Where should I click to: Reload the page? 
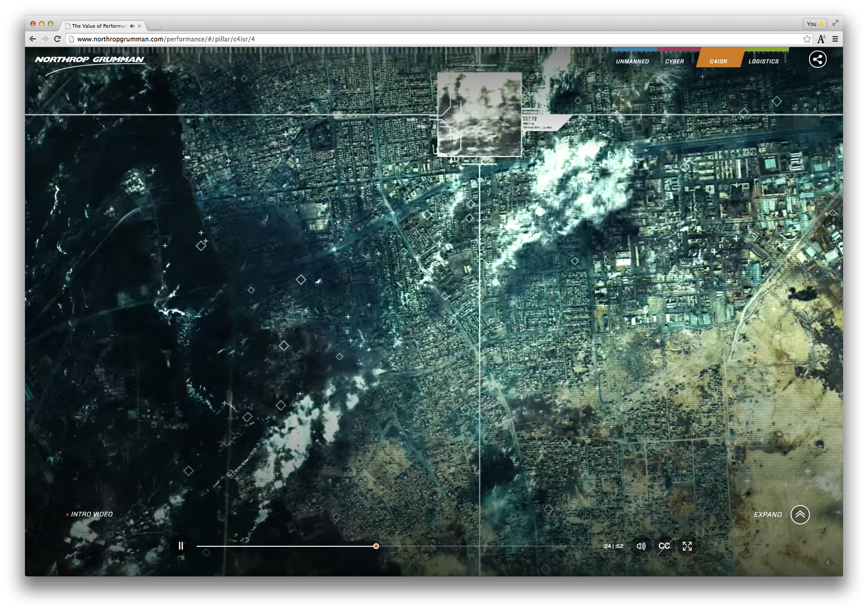(x=57, y=39)
